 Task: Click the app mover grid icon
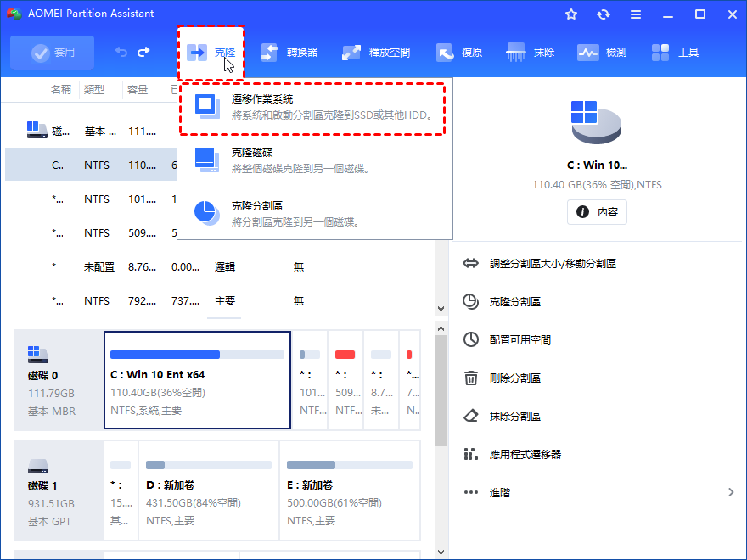[x=470, y=454]
